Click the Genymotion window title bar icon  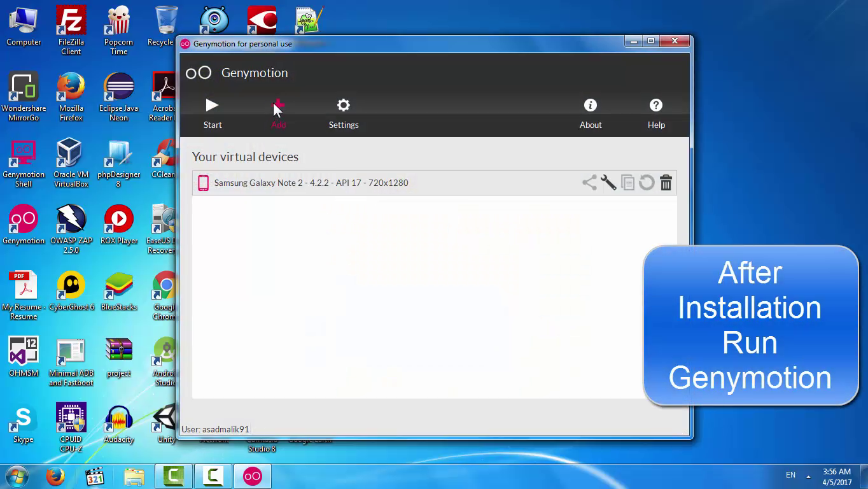pos(185,44)
